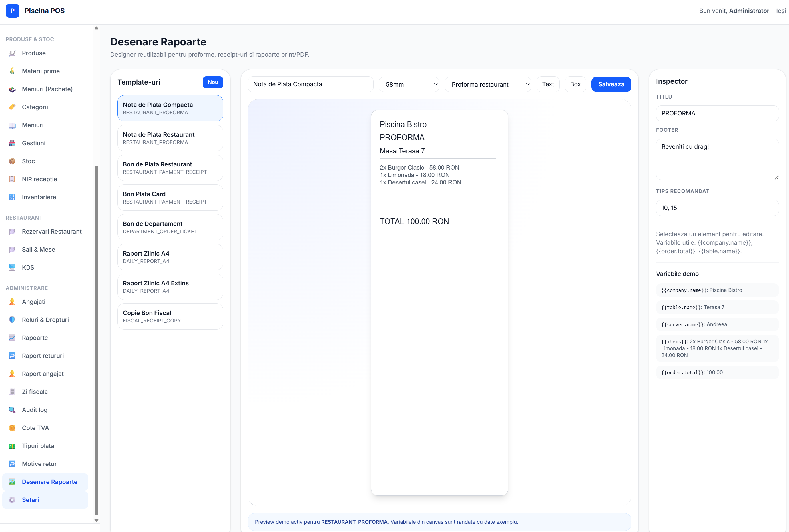This screenshot has width=789, height=532.
Task: Click the Produse shopping cart icon
Action: 12,53
